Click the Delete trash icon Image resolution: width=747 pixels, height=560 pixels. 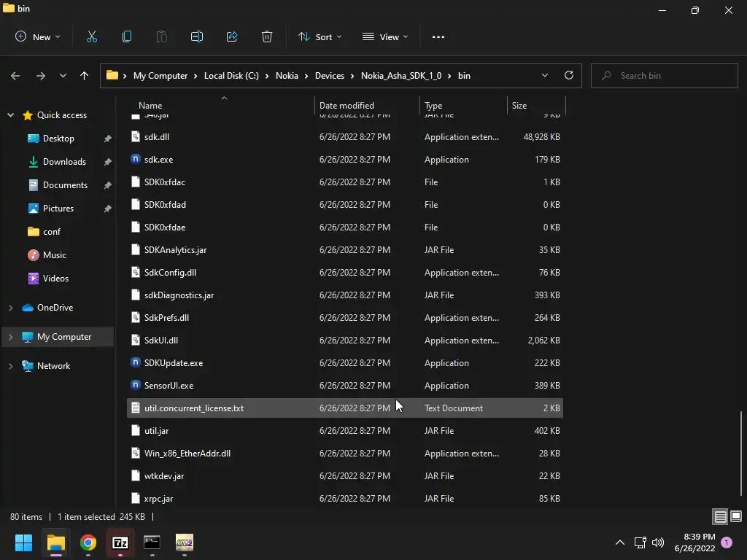(267, 36)
